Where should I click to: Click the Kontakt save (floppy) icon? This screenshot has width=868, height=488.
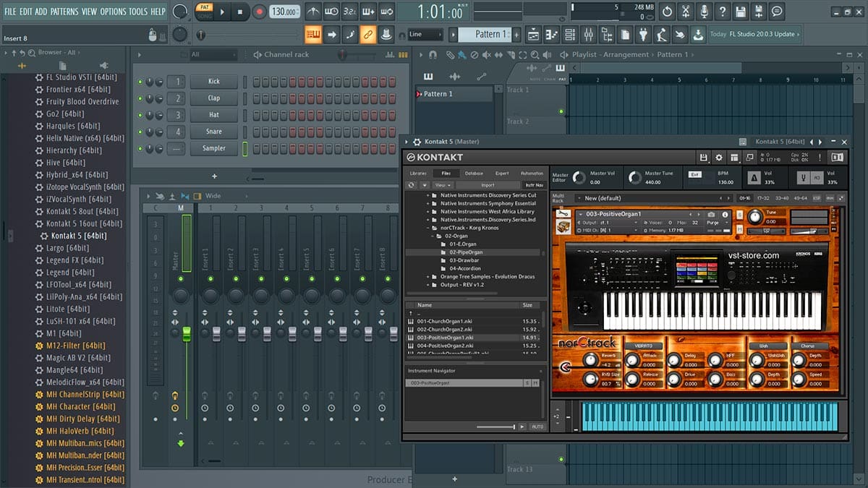(703, 157)
